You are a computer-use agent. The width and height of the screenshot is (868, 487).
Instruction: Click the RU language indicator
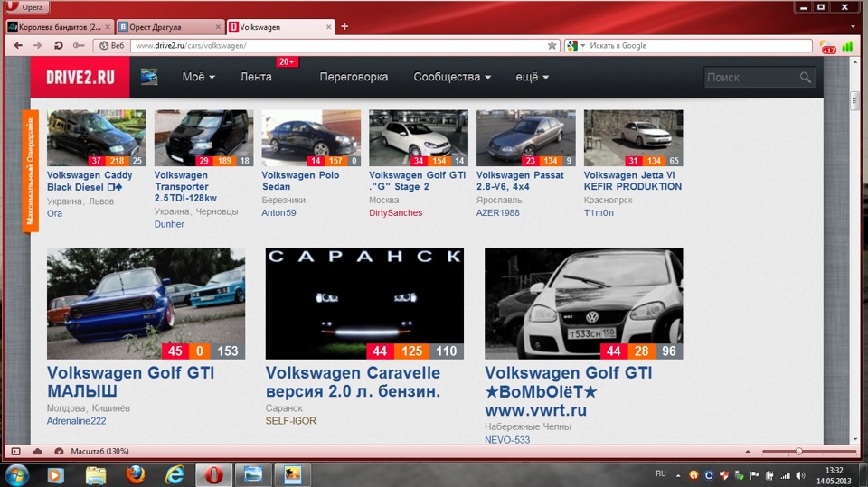660,473
